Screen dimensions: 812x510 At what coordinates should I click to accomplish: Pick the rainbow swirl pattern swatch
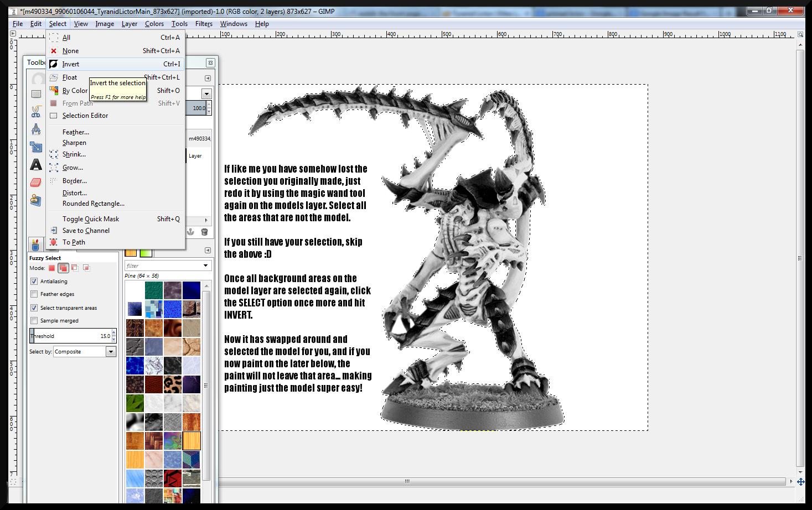(x=172, y=440)
